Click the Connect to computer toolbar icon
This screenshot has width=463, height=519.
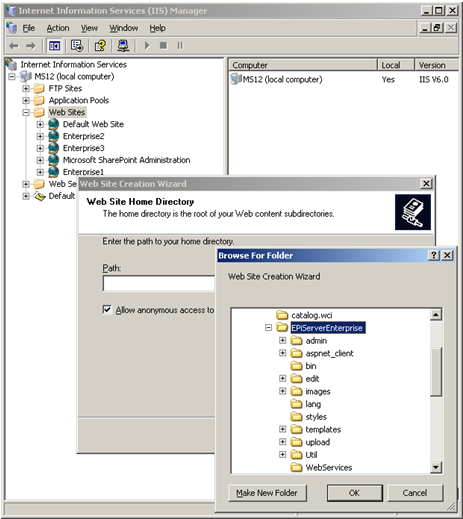tap(123, 46)
